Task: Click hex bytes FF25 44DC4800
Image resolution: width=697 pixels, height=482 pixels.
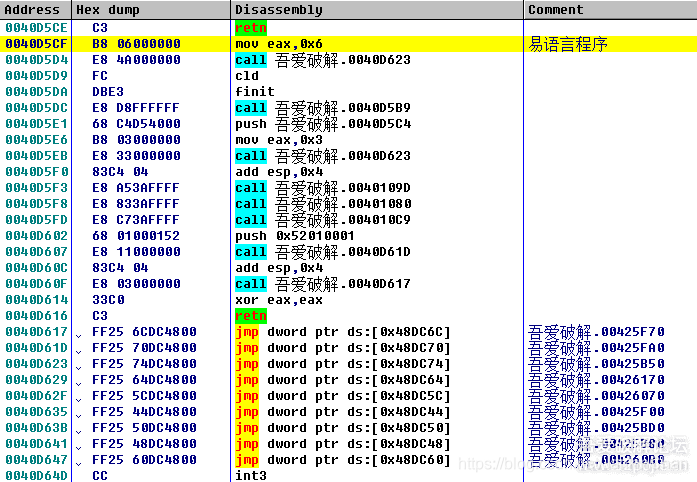Action: [x=144, y=412]
